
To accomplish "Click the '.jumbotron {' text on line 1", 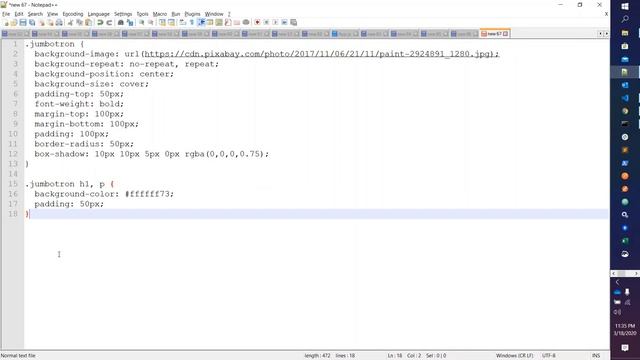I will (54, 44).
